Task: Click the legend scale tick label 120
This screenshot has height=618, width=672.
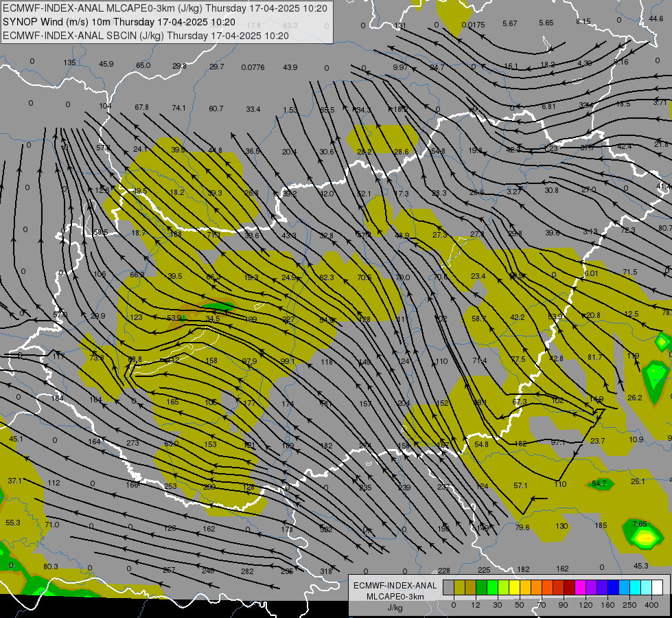Action: (x=586, y=605)
